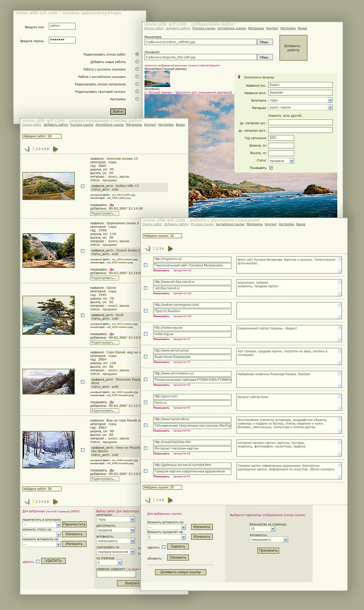Open 'Изменить приоритет на' dropdown
364x610 pixels.
pos(167,537)
